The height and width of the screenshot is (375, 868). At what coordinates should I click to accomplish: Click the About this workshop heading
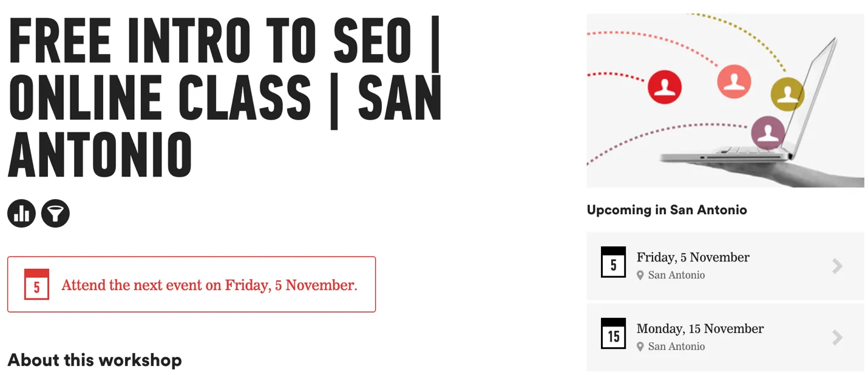coord(95,360)
